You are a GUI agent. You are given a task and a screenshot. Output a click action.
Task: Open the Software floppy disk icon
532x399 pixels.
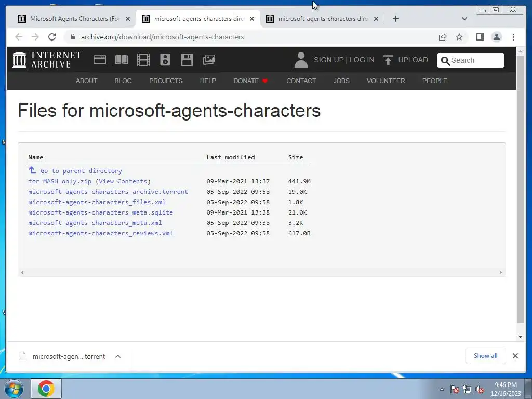point(187,60)
